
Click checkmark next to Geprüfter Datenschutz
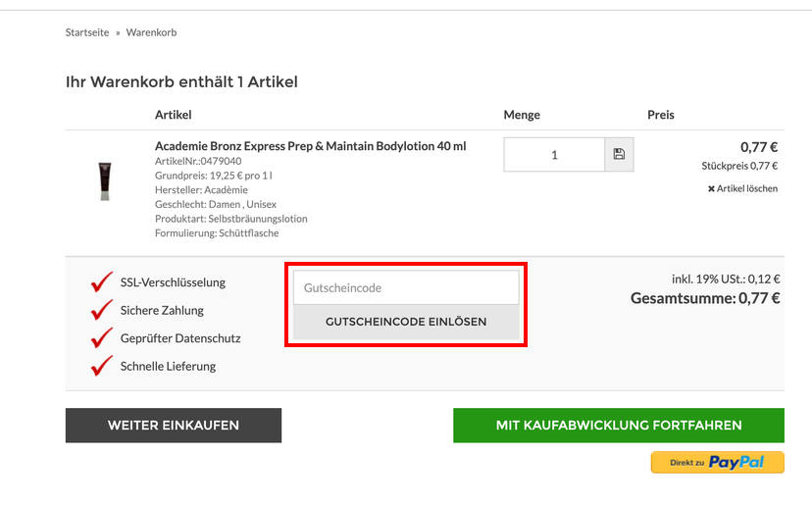tap(102, 337)
